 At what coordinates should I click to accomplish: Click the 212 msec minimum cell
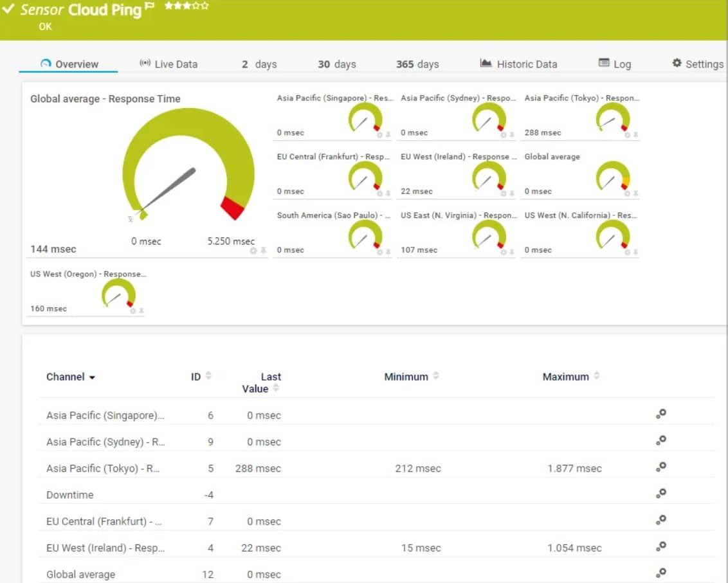418,469
